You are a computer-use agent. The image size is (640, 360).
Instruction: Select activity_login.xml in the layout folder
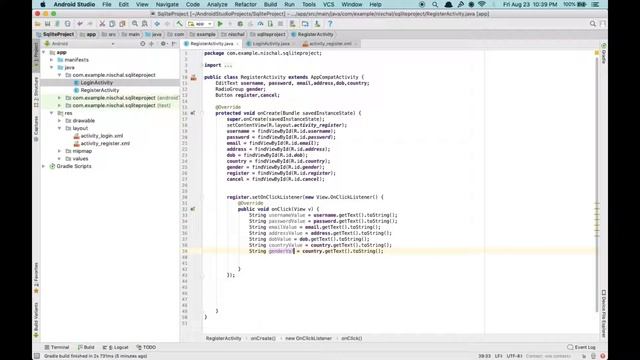102,136
